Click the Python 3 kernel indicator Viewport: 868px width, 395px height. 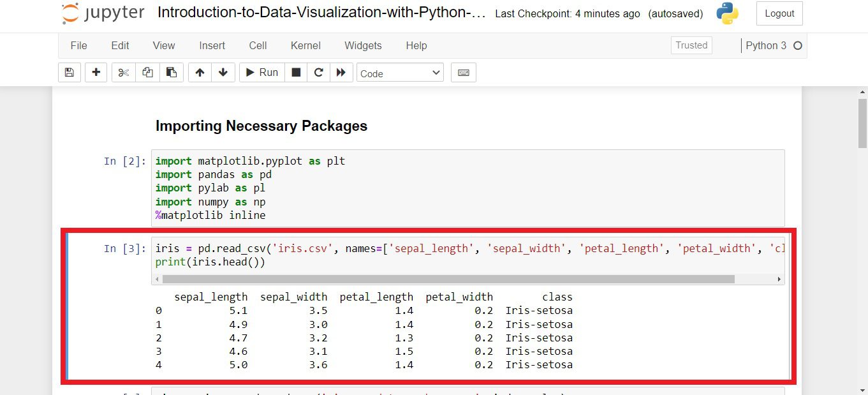tap(767, 45)
